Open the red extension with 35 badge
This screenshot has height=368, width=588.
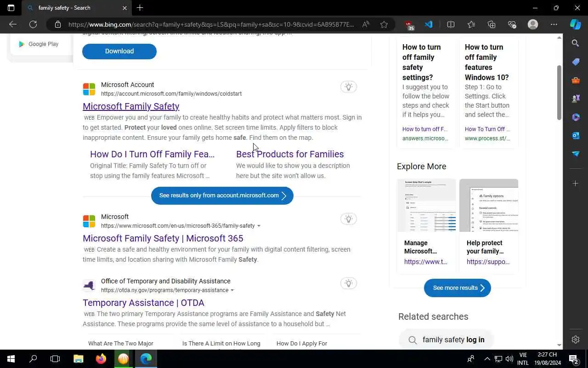pyautogui.click(x=409, y=25)
